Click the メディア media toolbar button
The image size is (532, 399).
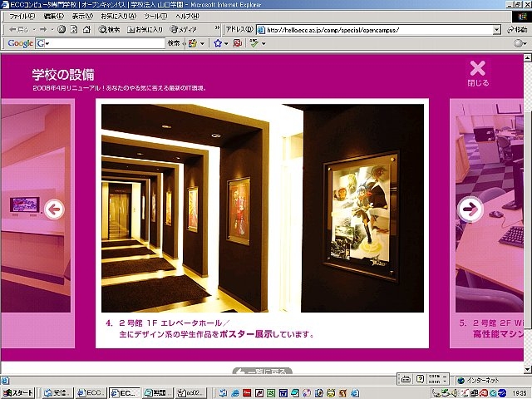coord(182,29)
